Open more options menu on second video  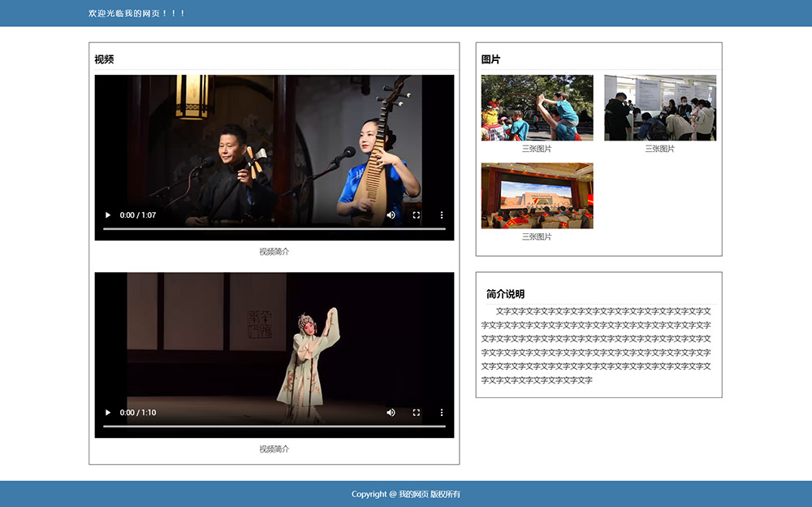[x=442, y=413]
